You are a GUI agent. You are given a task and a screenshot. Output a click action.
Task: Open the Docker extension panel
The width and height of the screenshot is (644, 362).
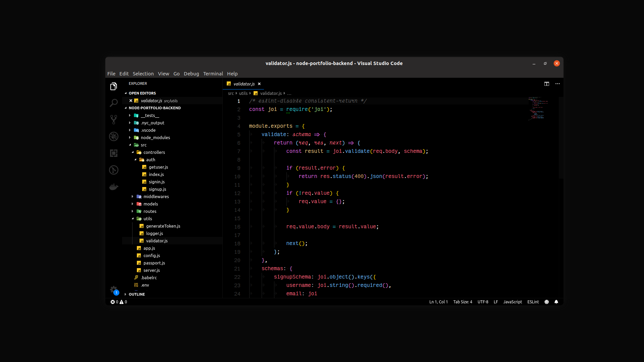tap(114, 187)
